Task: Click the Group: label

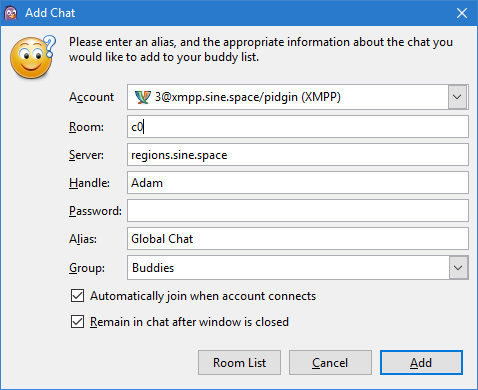Action: point(87,268)
